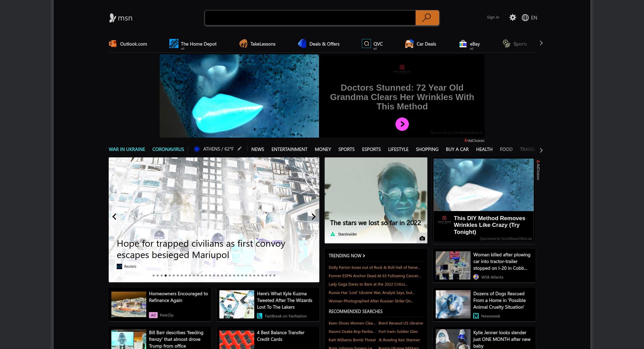Viewport: 644px width, 349px height.
Task: Open the ENTERTAINMENT category
Action: 289,149
